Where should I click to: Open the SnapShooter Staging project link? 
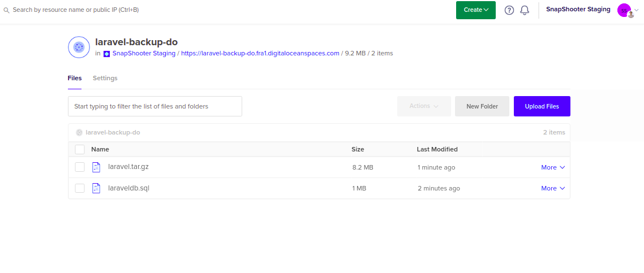click(x=144, y=53)
